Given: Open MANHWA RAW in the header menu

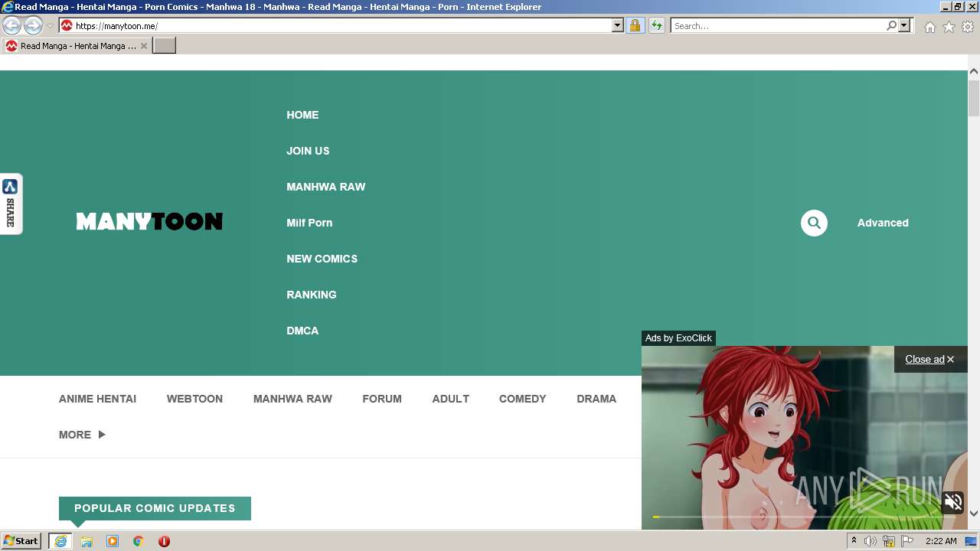Looking at the screenshot, I should click(325, 187).
